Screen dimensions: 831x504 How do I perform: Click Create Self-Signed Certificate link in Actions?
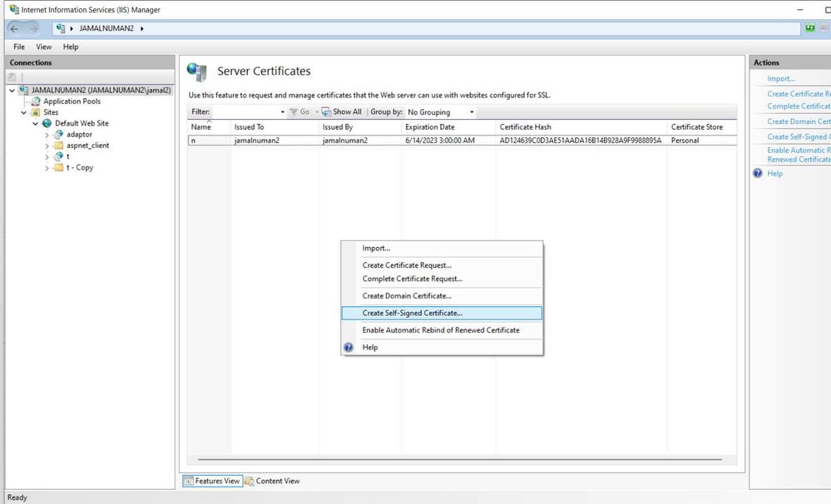click(799, 136)
